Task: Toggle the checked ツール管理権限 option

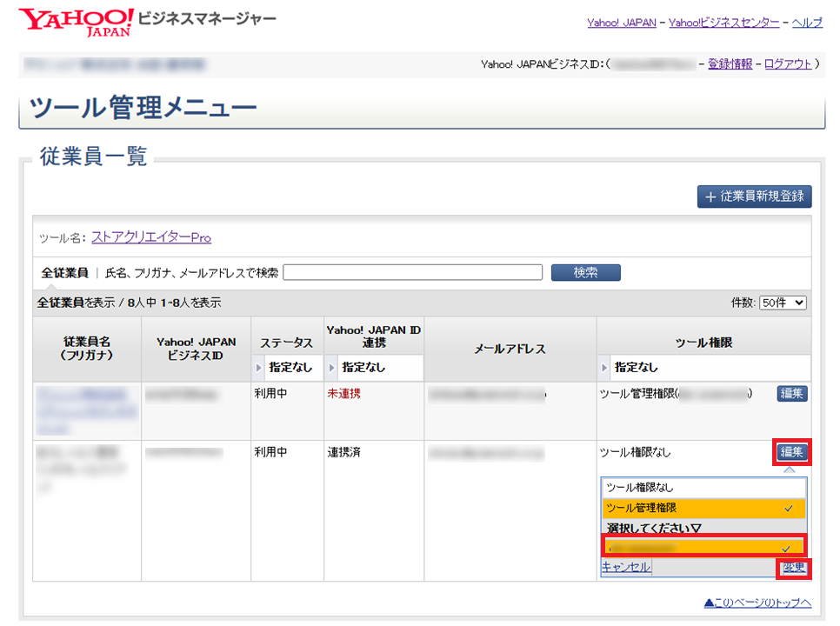Action: pyautogui.click(x=703, y=508)
